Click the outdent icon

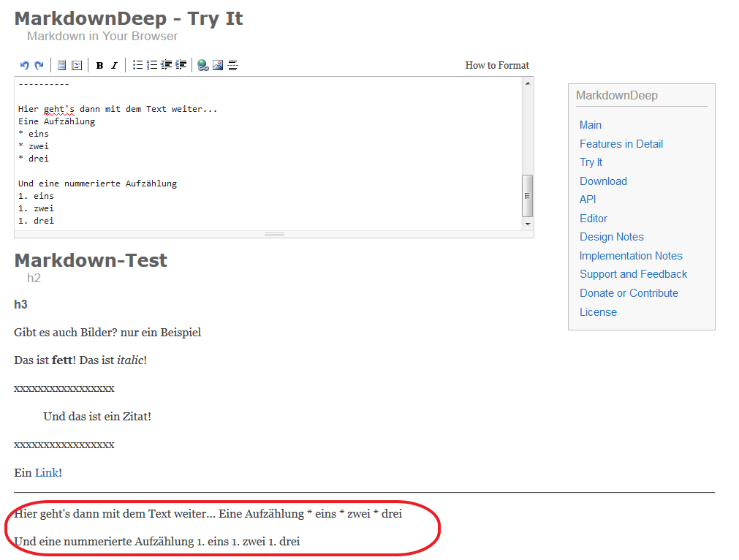[167, 65]
